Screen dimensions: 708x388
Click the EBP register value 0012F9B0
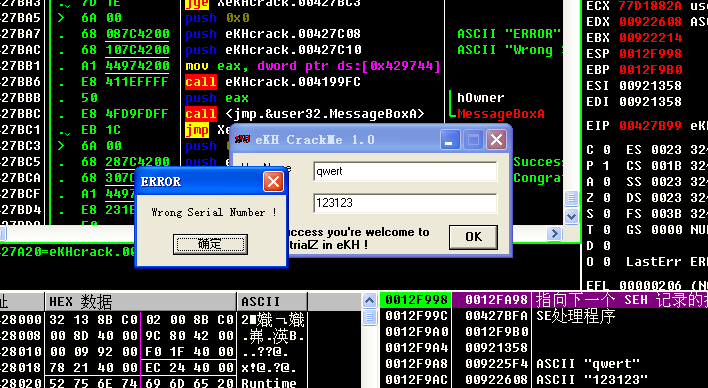tap(650, 70)
